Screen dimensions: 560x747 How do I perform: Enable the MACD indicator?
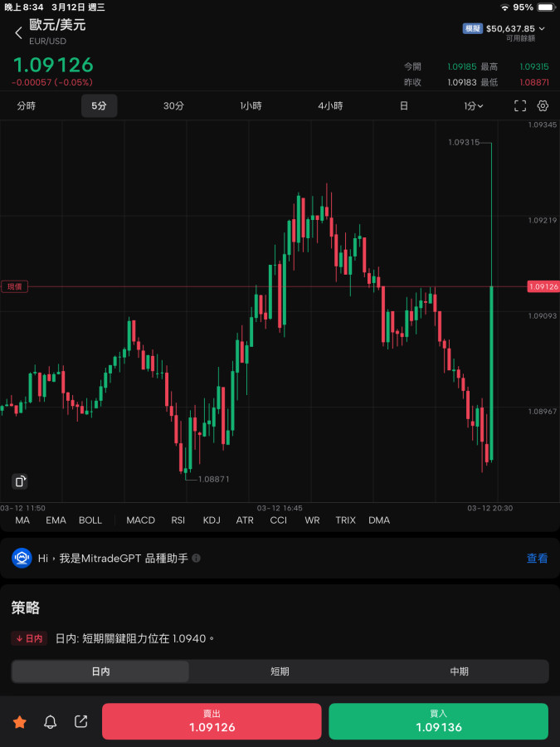pyautogui.click(x=140, y=520)
